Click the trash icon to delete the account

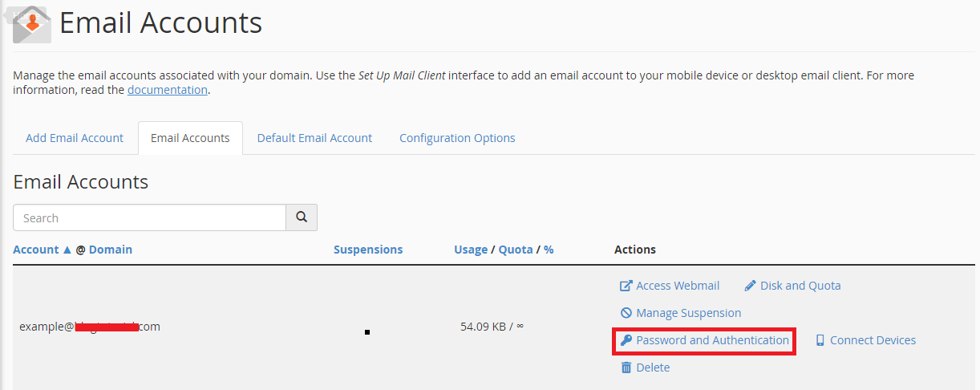pyautogui.click(x=626, y=368)
